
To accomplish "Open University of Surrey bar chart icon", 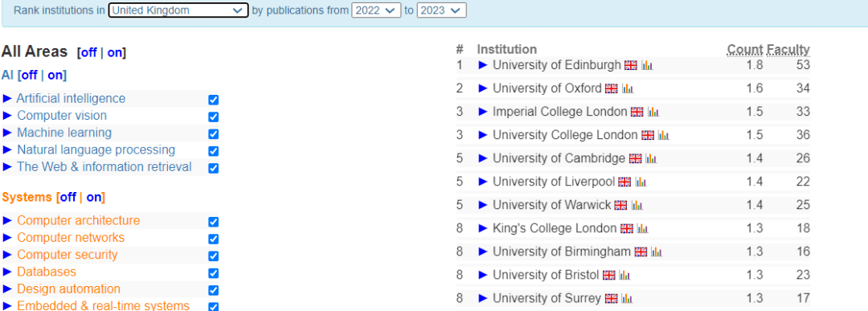I will [x=627, y=299].
